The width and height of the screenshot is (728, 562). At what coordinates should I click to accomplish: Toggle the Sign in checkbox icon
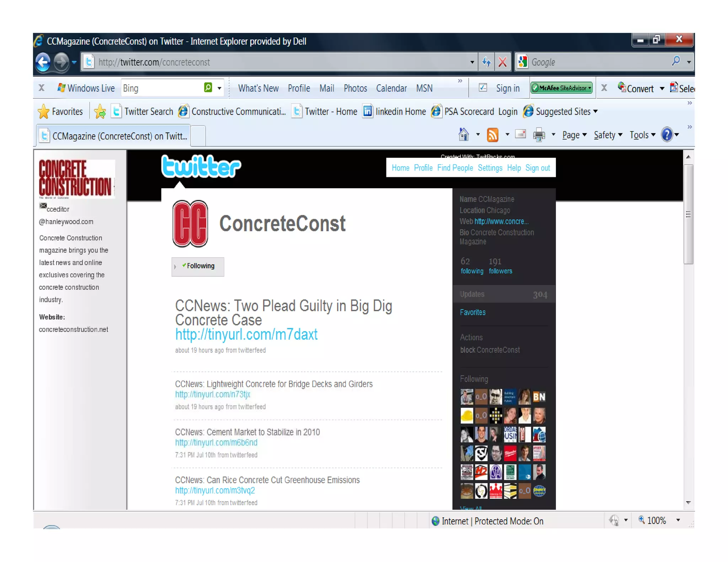click(483, 87)
